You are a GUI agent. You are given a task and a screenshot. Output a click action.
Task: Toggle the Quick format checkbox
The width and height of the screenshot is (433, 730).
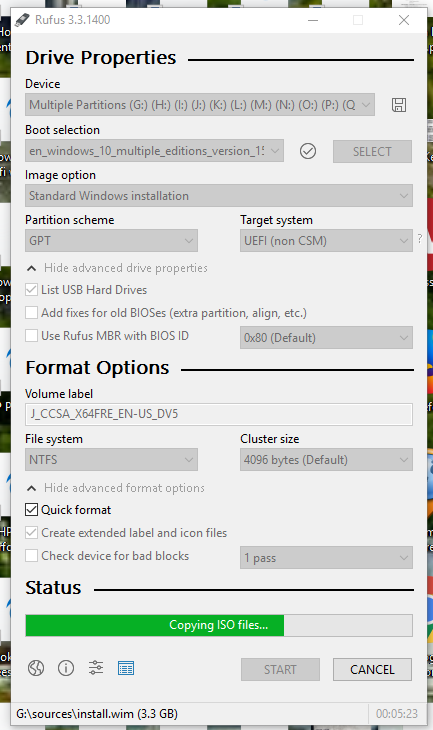point(31,510)
